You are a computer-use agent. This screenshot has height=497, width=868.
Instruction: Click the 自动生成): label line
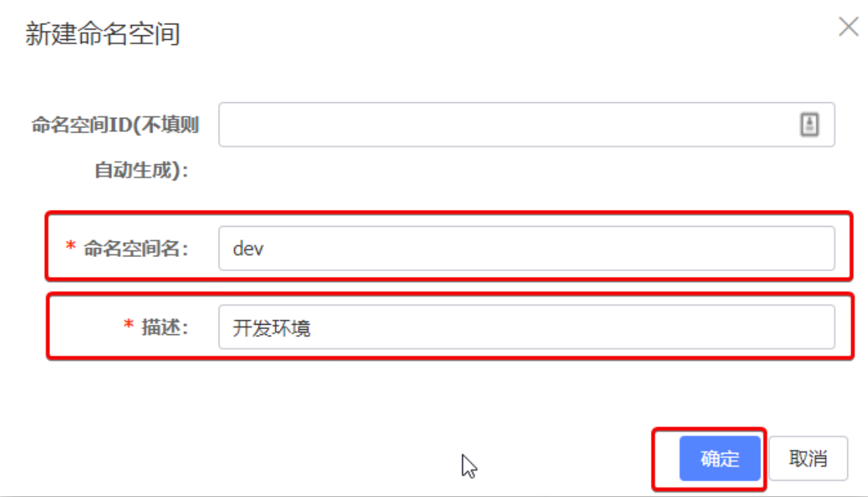coord(141,170)
